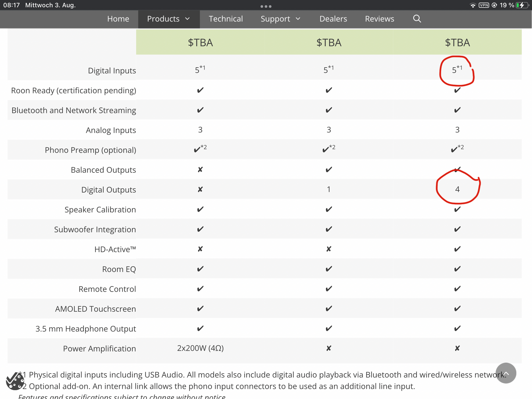Click the circled Digital Outputs value 4

coord(457,189)
